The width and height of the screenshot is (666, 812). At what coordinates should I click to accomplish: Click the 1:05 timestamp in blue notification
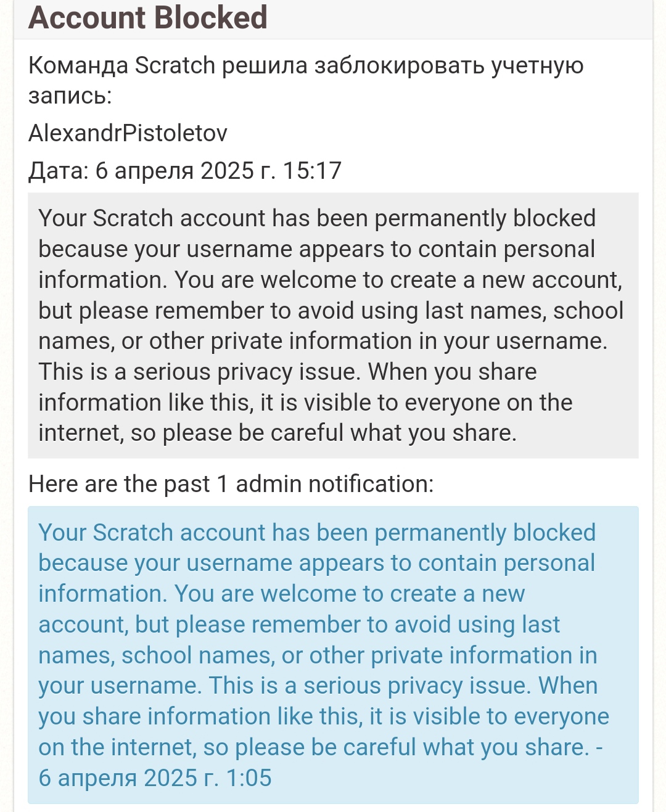pyautogui.click(x=249, y=778)
